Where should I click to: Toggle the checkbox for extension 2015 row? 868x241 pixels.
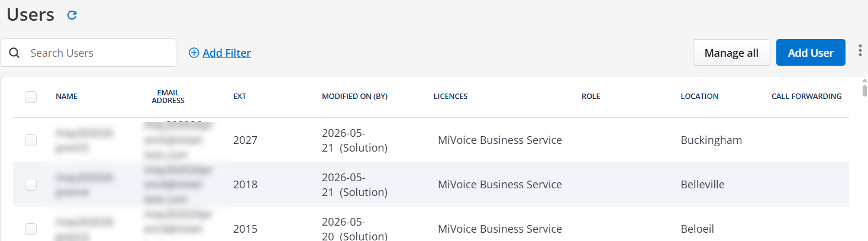tap(31, 229)
